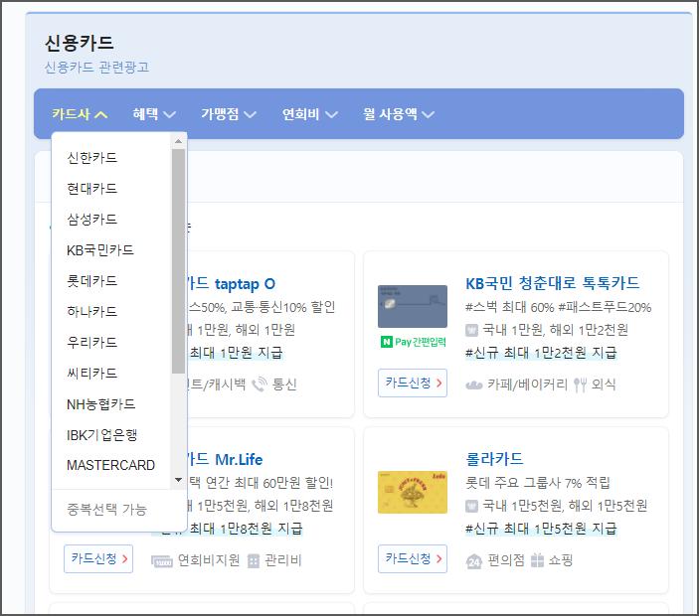Click the 신용카드 관련광고 subtitle
The height and width of the screenshot is (616, 699).
[96, 68]
